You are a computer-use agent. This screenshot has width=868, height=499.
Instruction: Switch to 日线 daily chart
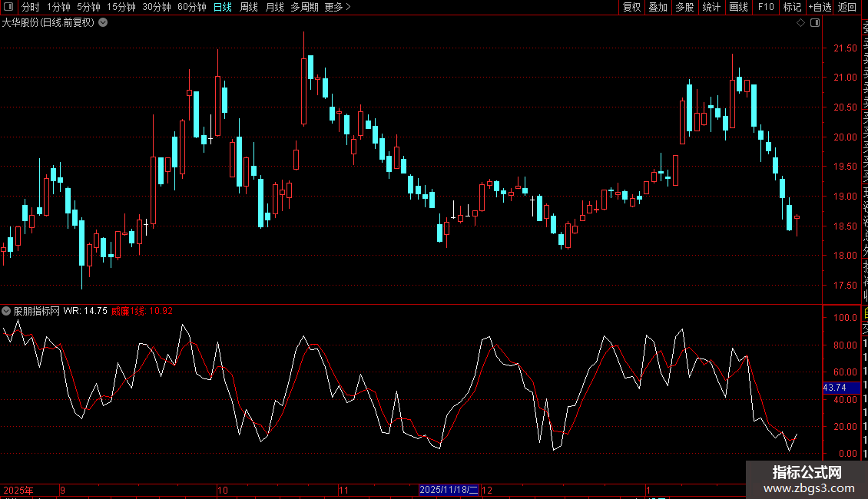223,7
